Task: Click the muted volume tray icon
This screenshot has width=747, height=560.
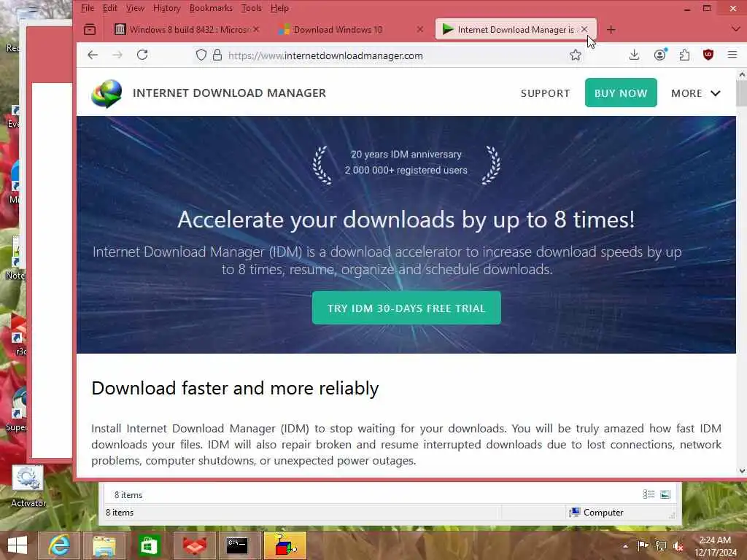Action: (678, 546)
